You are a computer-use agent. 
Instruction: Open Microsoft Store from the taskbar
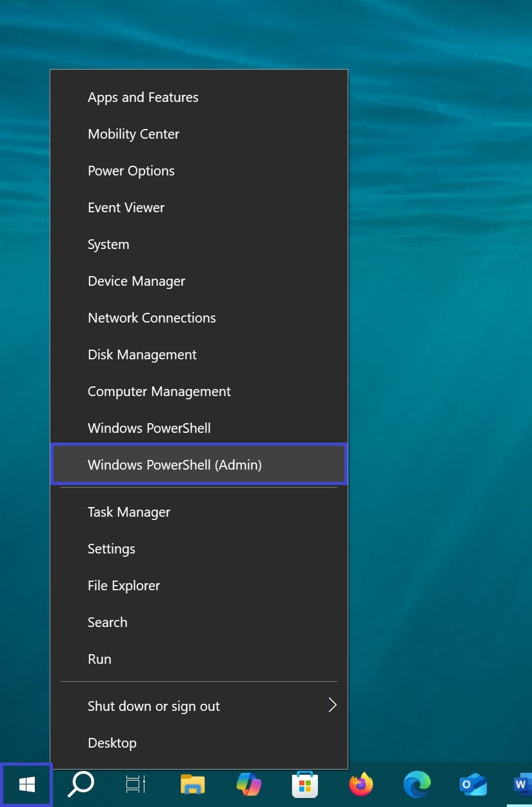point(305,784)
